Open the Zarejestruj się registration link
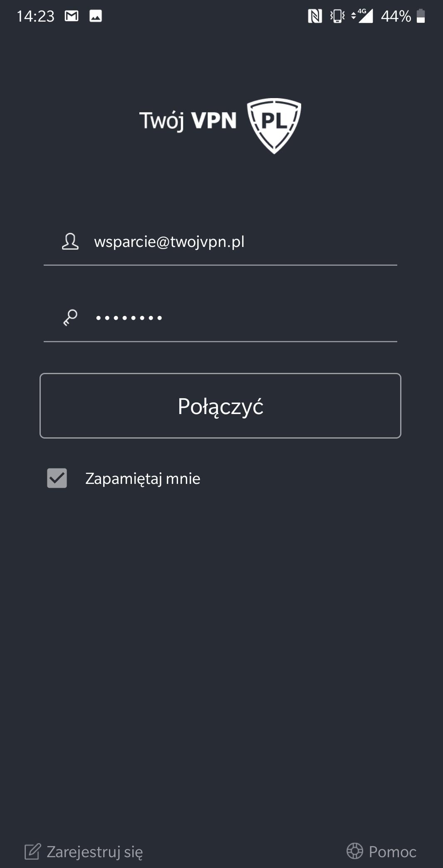The image size is (443, 868). click(95, 851)
